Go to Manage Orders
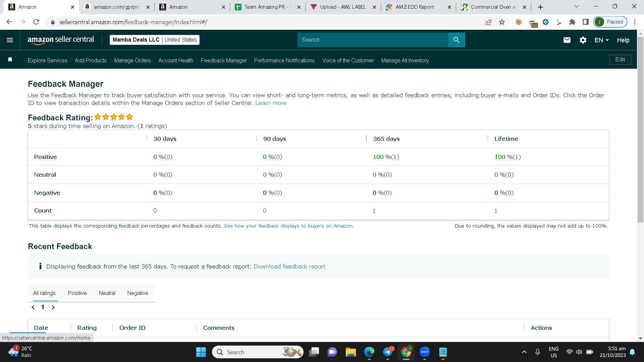644x362 pixels. [x=132, y=60]
